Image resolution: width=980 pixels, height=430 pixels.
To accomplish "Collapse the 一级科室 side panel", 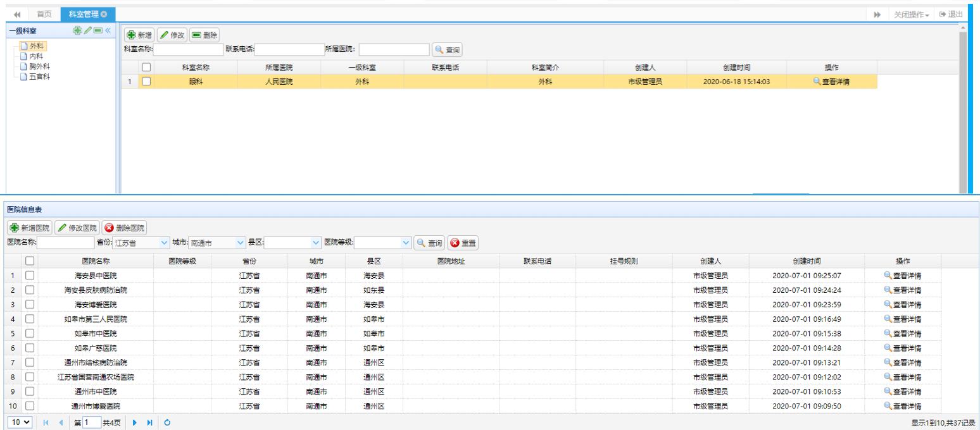I will tap(108, 30).
